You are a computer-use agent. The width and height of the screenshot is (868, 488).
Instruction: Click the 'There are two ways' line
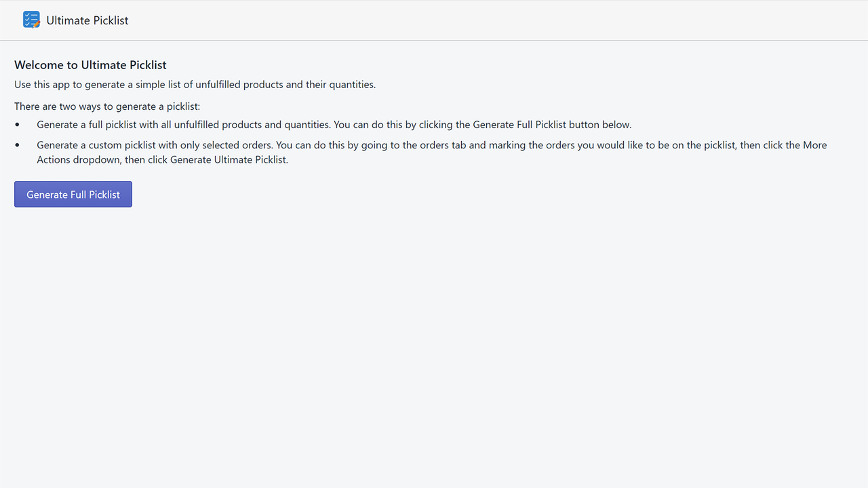point(107,106)
